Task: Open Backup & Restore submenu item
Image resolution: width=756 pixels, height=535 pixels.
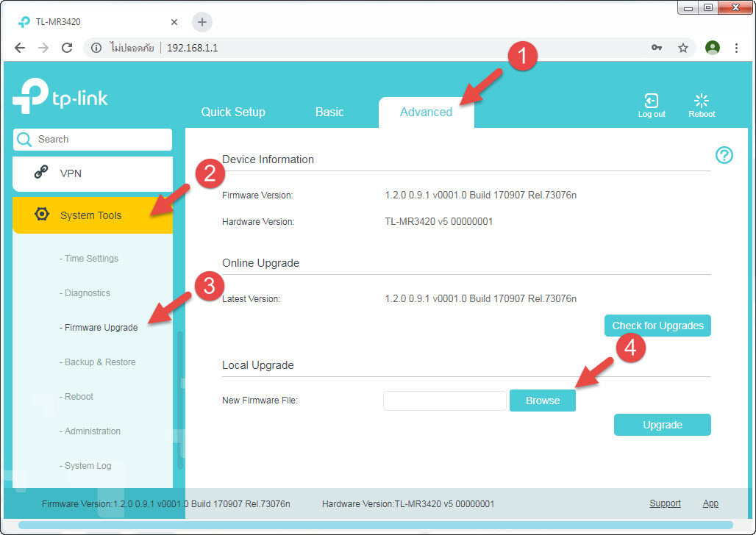Action: point(97,362)
